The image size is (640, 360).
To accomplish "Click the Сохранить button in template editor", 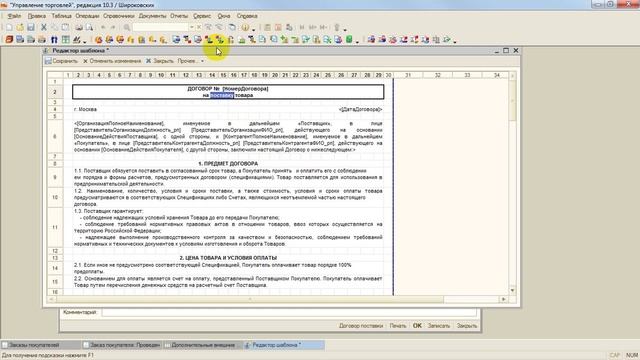I will click(61, 61).
